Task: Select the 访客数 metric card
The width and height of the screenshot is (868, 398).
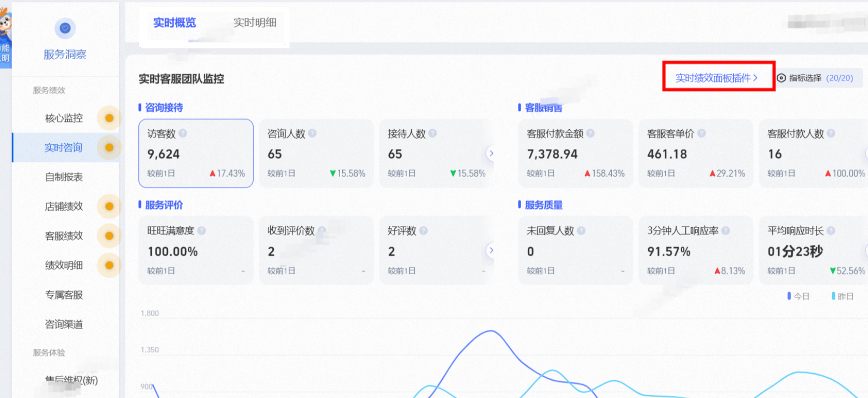Action: point(196,153)
